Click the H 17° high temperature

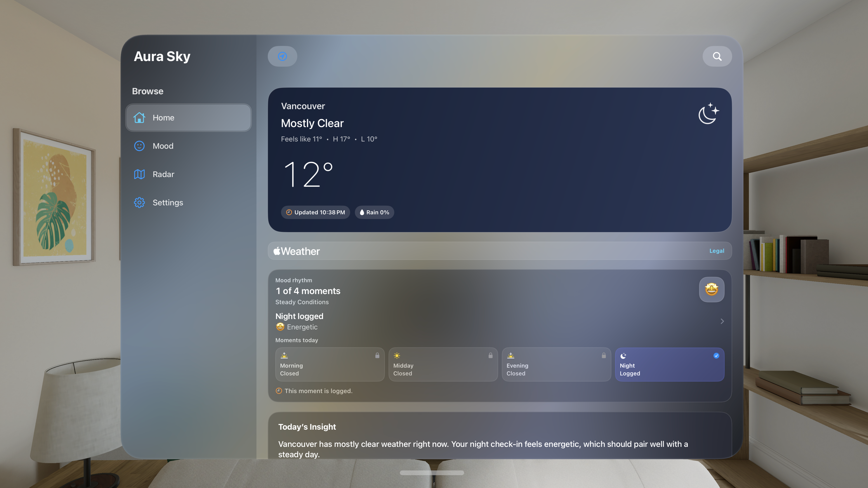pyautogui.click(x=341, y=139)
